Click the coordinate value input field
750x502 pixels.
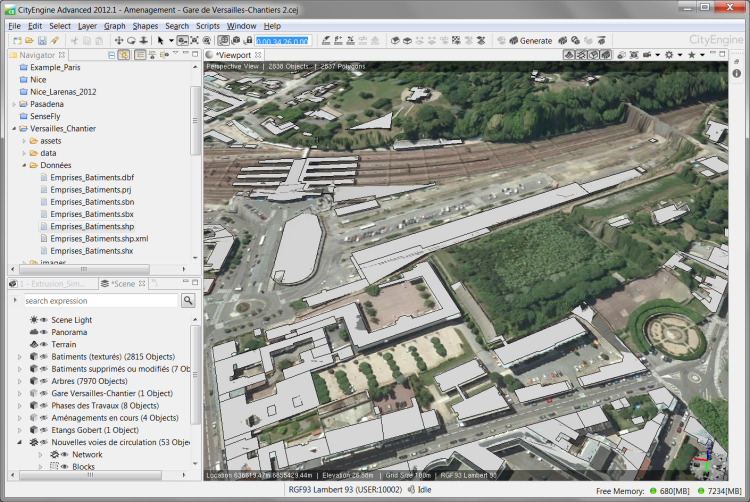283,41
